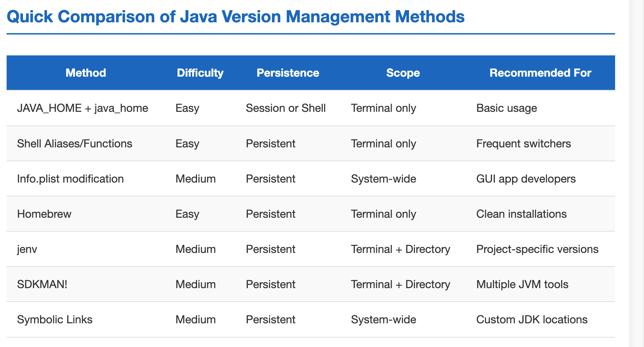The width and height of the screenshot is (644, 347).
Task: Click "Multiple JVM tools" in the SDKMAN! row
Action: [x=522, y=284]
